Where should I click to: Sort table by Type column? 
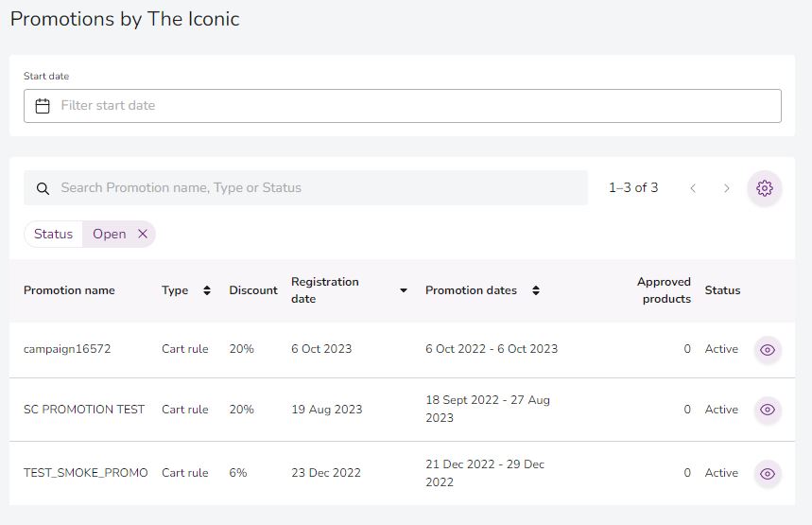(207, 290)
